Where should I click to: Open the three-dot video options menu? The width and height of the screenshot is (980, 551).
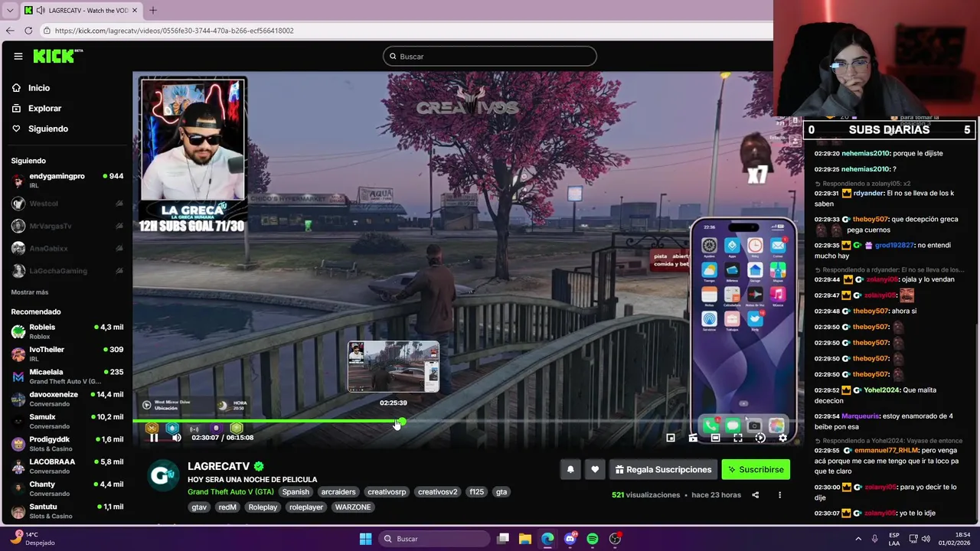point(779,495)
